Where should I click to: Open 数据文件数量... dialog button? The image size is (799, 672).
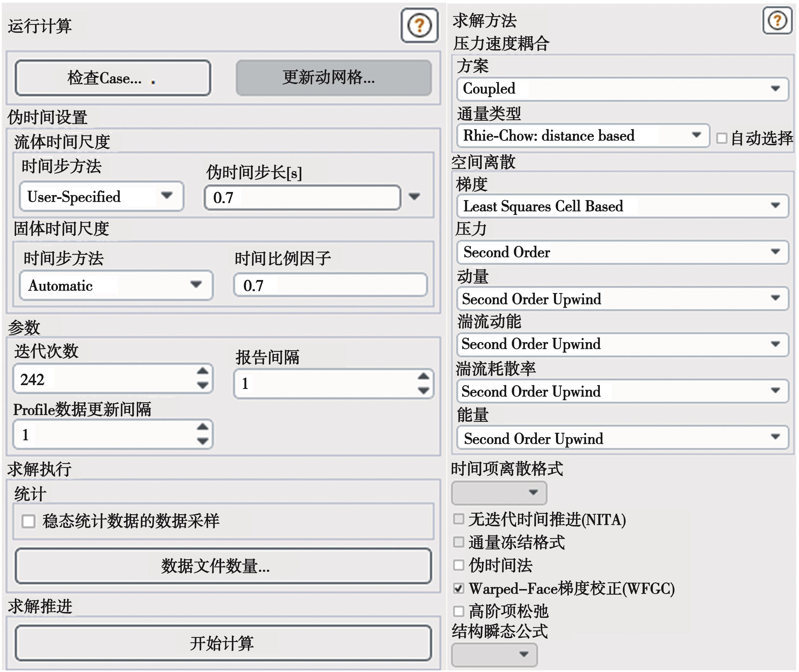click(223, 566)
